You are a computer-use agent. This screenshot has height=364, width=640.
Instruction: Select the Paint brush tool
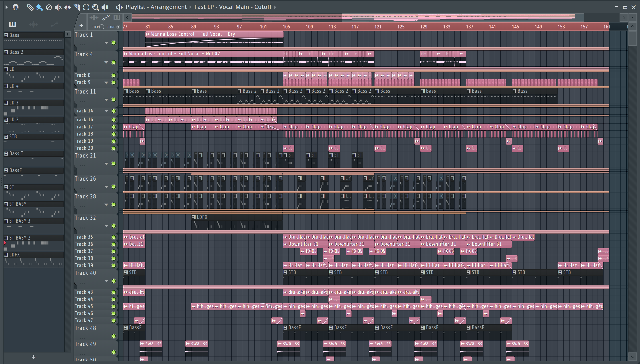40,7
